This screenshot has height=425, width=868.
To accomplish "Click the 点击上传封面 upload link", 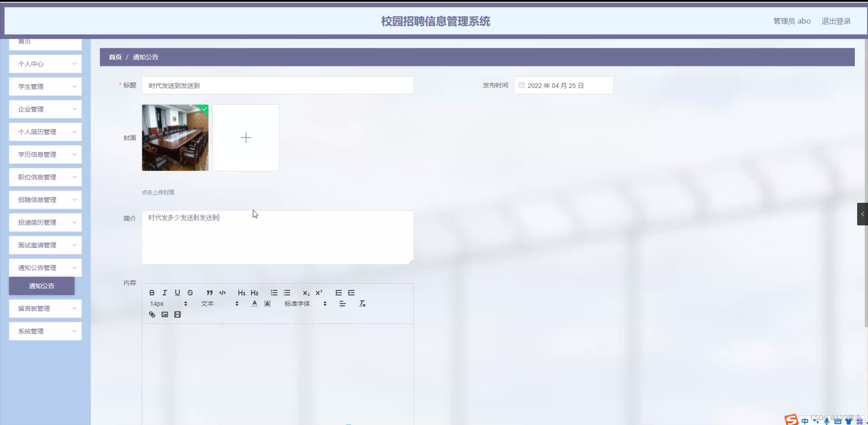I will (158, 192).
